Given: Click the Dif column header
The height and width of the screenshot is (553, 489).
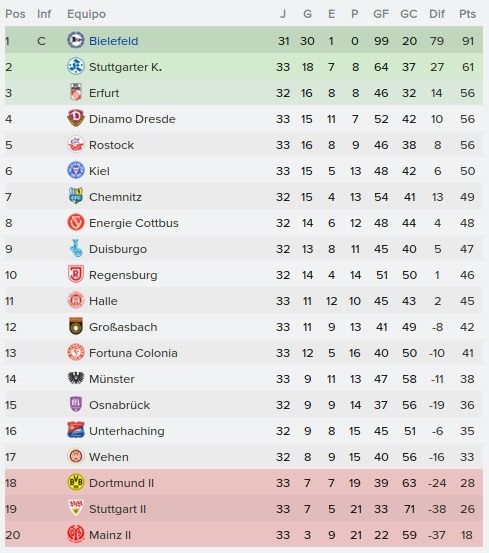Looking at the screenshot, I should [x=437, y=14].
